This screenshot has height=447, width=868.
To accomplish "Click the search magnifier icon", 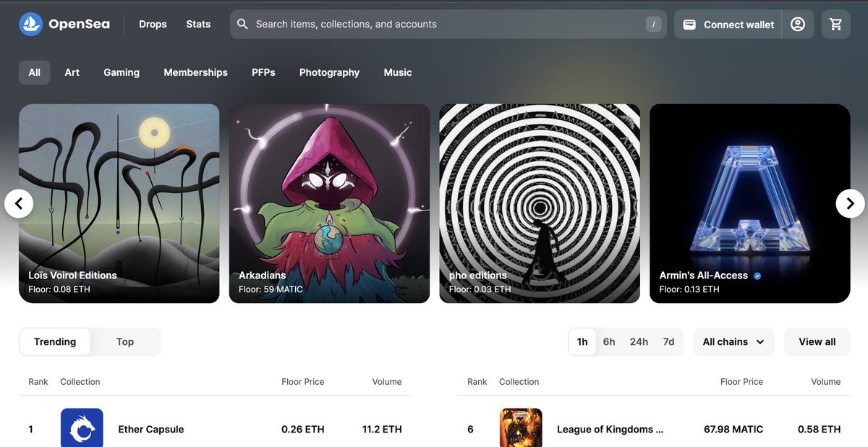I will tap(243, 25).
